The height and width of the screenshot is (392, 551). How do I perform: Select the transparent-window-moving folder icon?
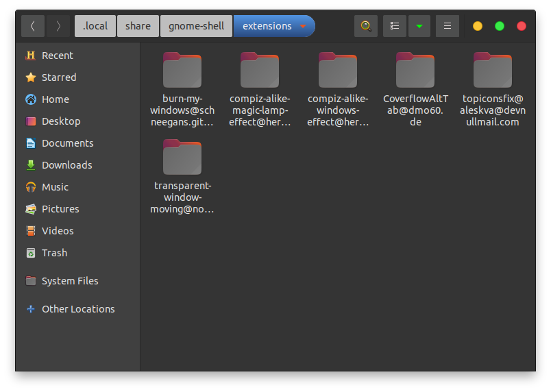[x=182, y=157]
